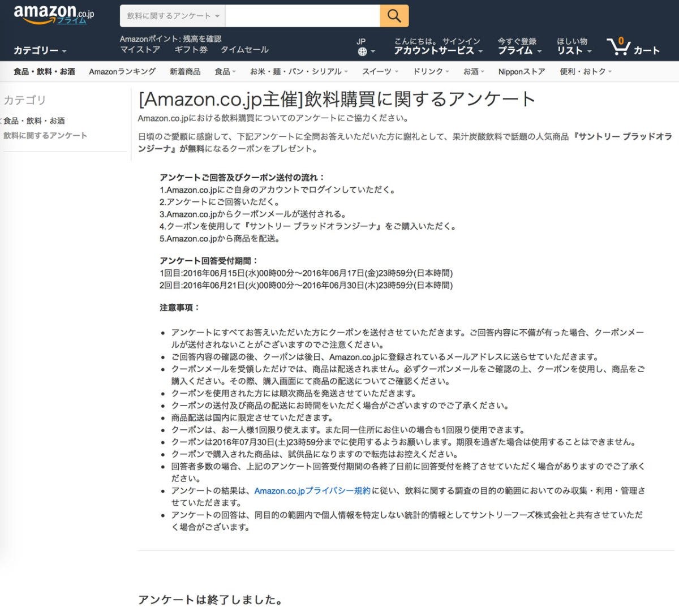The height and width of the screenshot is (616, 679).
Task: Expand the お米・麺・パン・シリアル menu
Action: 299,71
